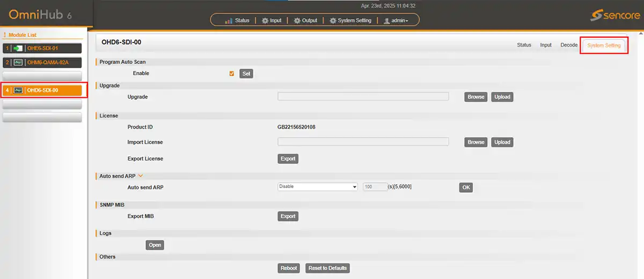This screenshot has width=644, height=279.
Task: Switch to the Decode tab
Action: pyautogui.click(x=569, y=45)
